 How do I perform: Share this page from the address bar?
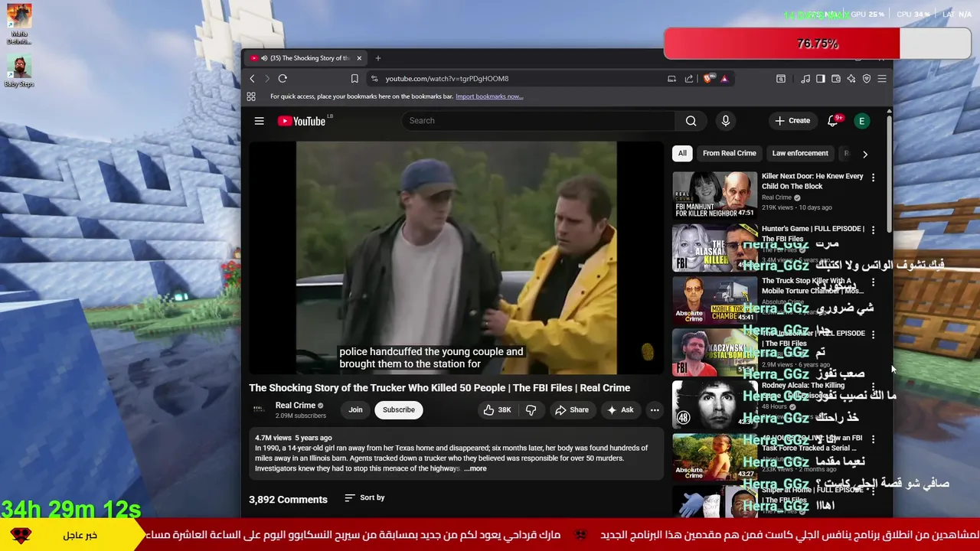click(x=689, y=79)
